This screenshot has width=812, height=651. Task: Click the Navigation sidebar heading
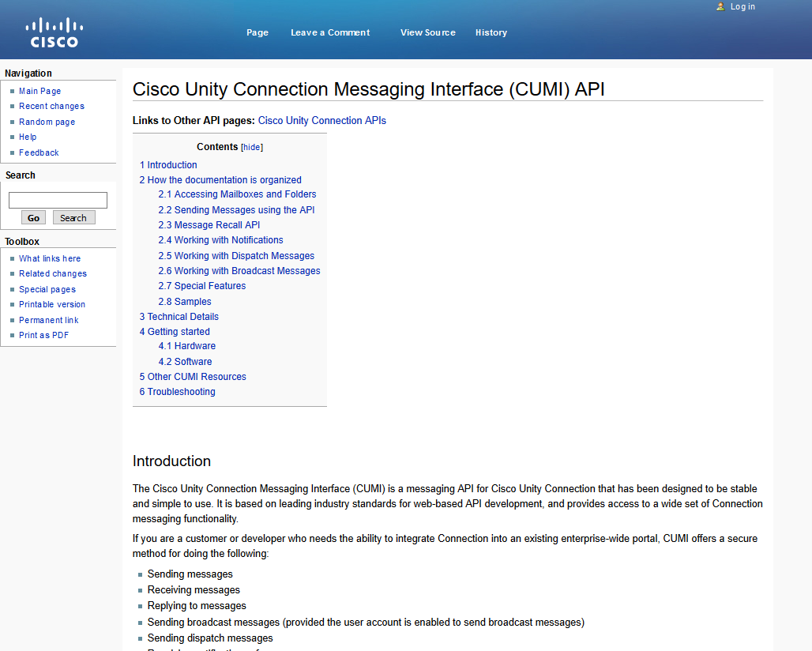coord(28,73)
